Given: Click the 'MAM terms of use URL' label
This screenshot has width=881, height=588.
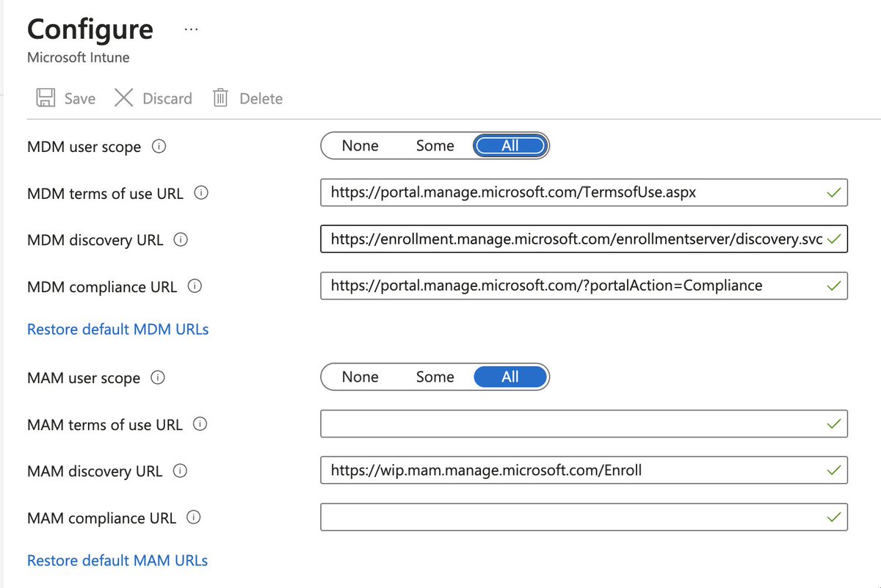Looking at the screenshot, I should point(104,425).
